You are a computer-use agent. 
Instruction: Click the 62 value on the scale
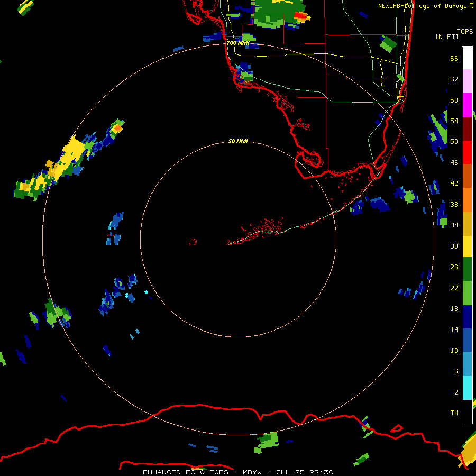(x=454, y=79)
